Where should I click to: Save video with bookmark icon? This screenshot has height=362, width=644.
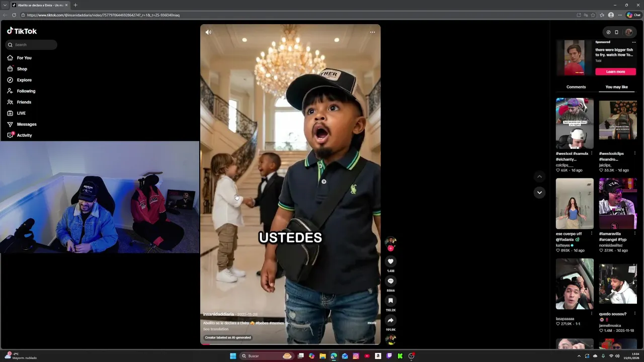point(390,301)
